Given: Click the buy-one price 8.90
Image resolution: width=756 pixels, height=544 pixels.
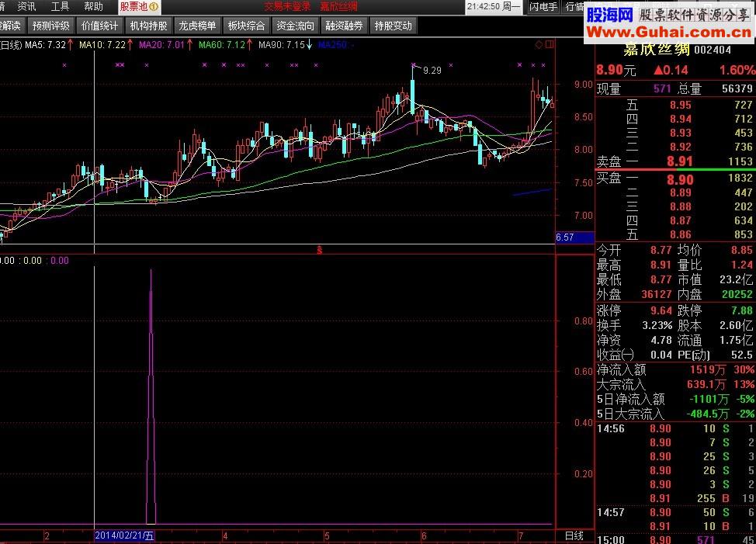Looking at the screenshot, I should click(x=680, y=180).
